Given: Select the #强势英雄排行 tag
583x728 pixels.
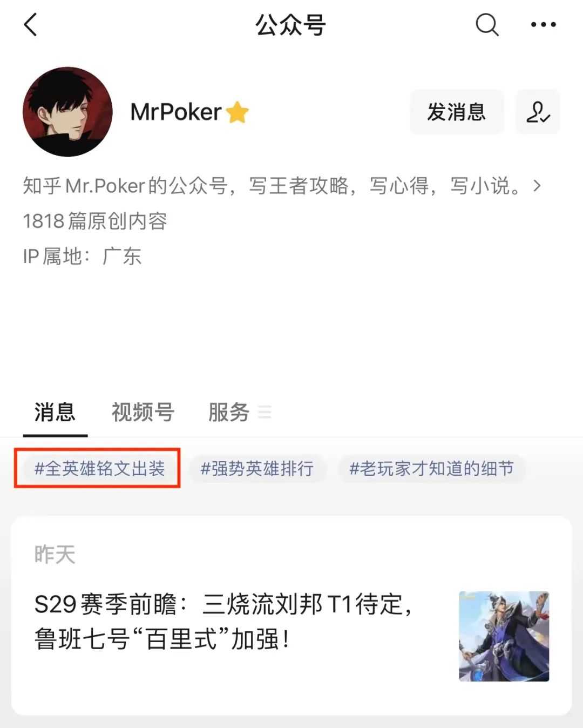Looking at the screenshot, I should 257,468.
